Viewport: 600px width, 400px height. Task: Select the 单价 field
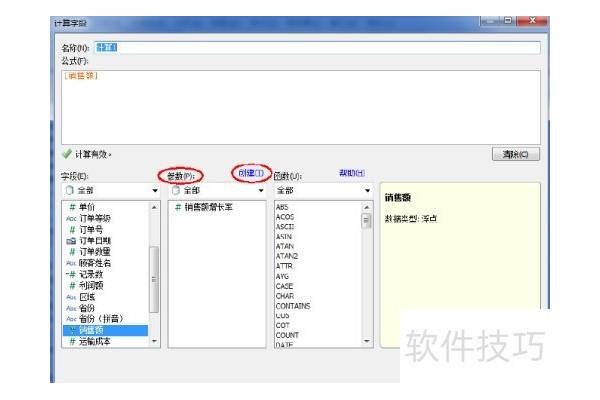pyautogui.click(x=106, y=207)
